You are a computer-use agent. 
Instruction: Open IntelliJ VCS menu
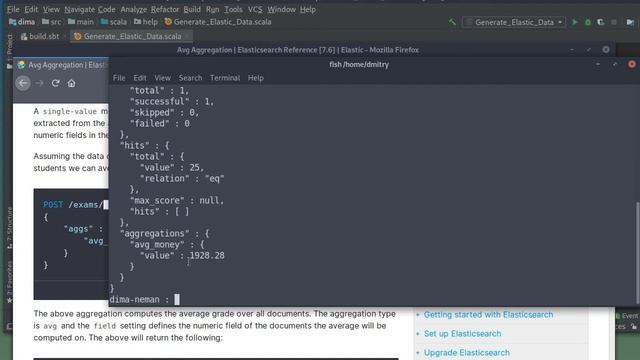255,9
